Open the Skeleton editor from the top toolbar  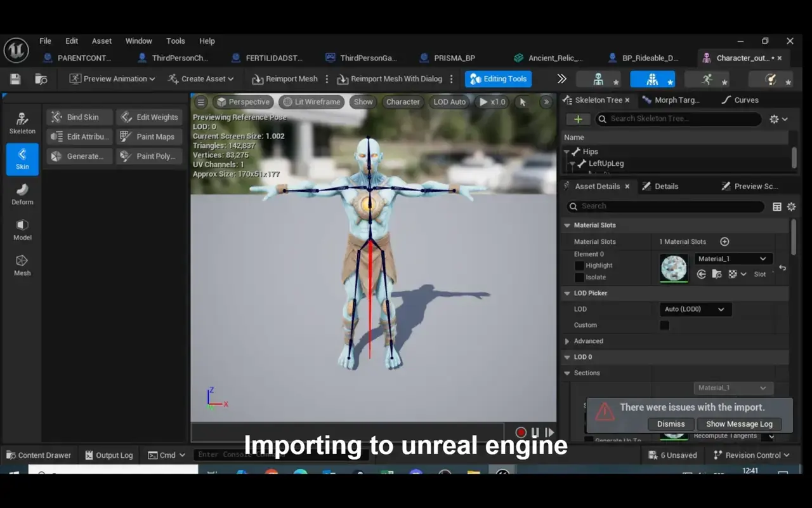597,78
